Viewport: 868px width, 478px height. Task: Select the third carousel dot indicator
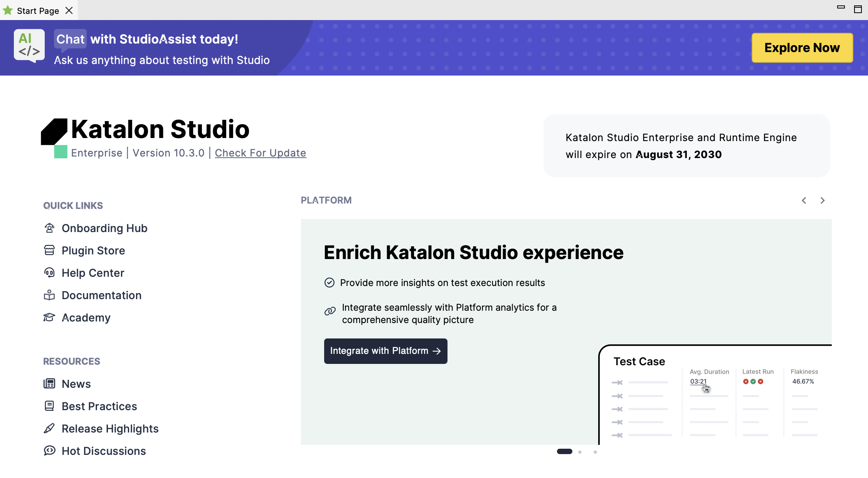pyautogui.click(x=595, y=452)
